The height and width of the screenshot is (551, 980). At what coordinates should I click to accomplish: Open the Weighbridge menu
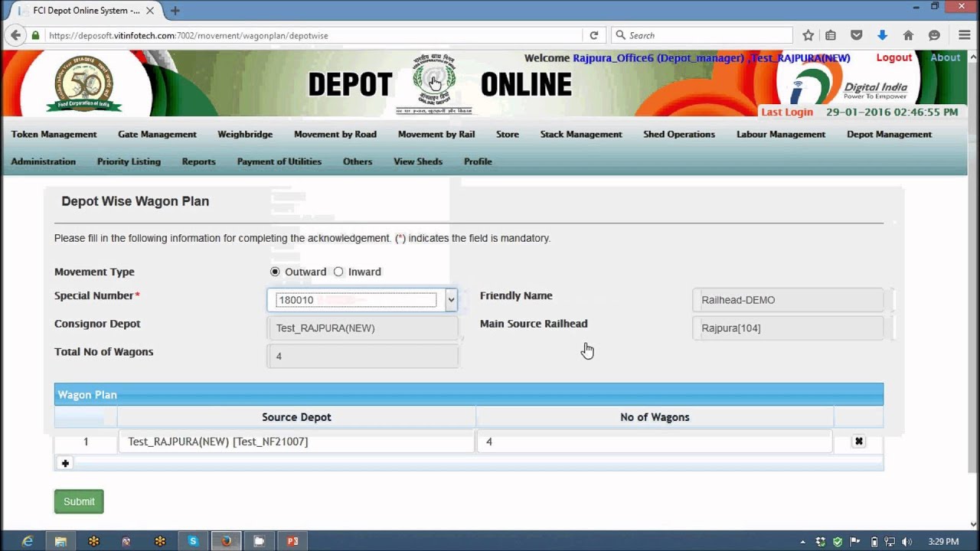245,134
